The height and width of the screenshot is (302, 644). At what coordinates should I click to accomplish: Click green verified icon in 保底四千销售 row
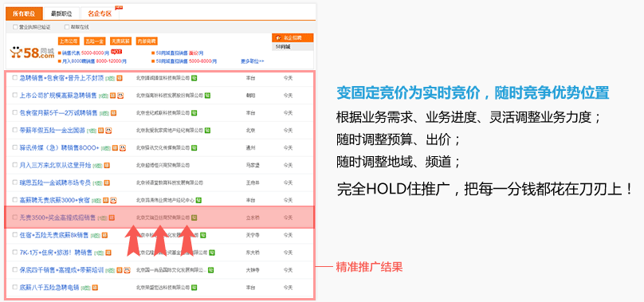[210, 270]
